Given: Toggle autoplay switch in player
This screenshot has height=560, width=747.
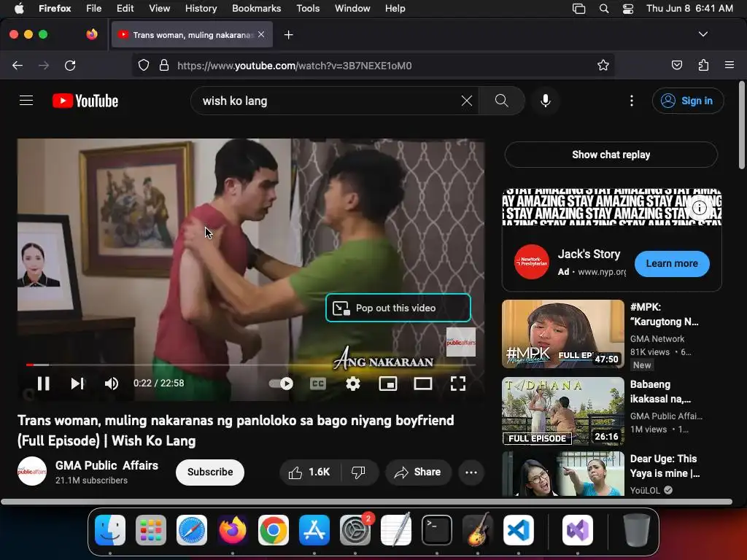Looking at the screenshot, I should (x=281, y=384).
